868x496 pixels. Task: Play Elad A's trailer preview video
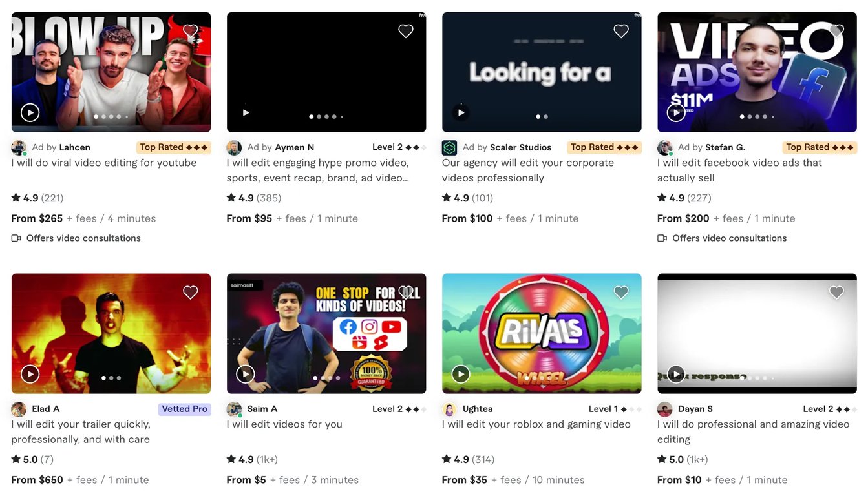(30, 374)
